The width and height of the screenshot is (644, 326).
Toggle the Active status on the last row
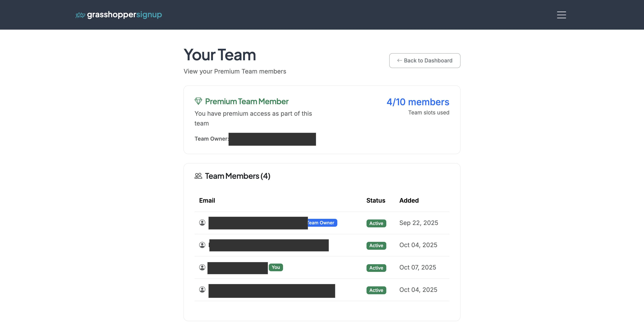pos(376,290)
